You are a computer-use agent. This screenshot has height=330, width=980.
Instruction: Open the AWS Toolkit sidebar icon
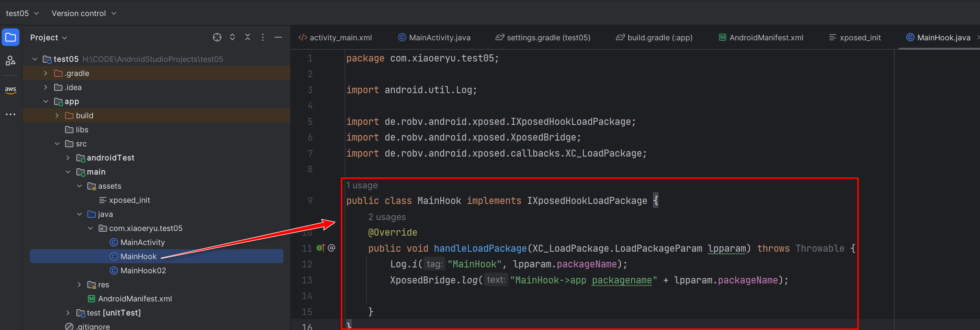coord(11,90)
